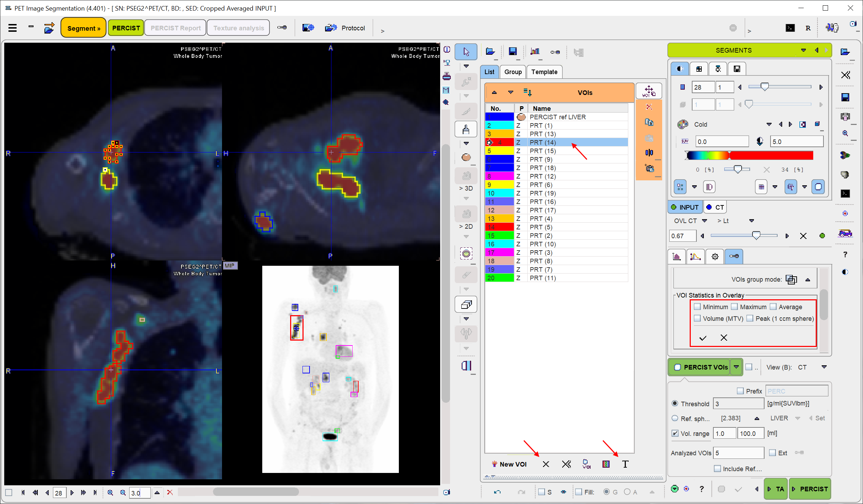Adjust the CT overlay blending slider

click(756, 235)
